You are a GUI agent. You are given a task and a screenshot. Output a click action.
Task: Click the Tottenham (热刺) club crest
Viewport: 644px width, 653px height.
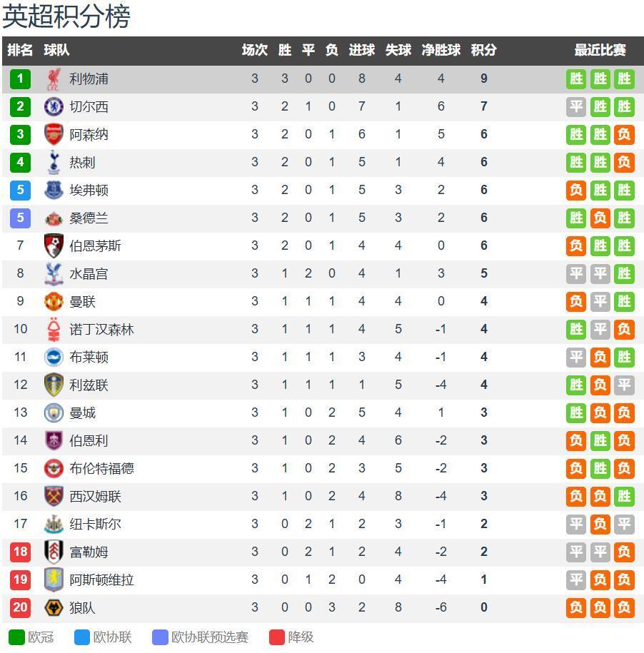[x=54, y=162]
